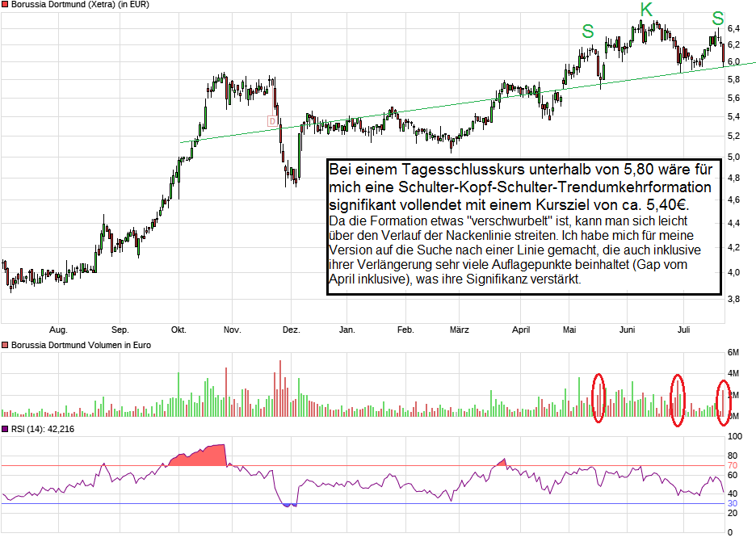Click the 'Okt.' month axis label

pyautogui.click(x=178, y=330)
